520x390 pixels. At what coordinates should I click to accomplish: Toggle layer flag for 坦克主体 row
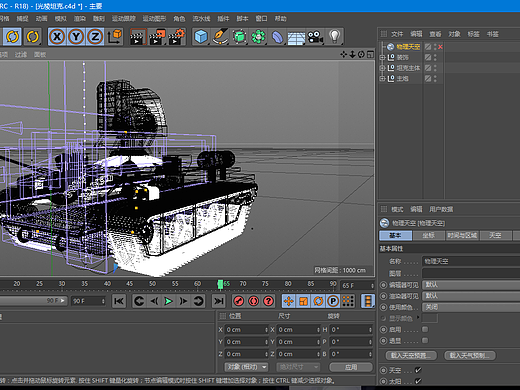point(428,68)
